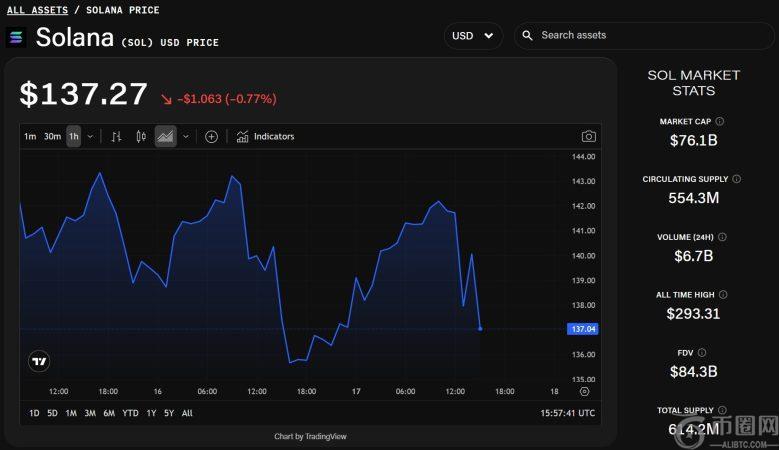Take a chart snapshot with camera icon

(x=589, y=136)
